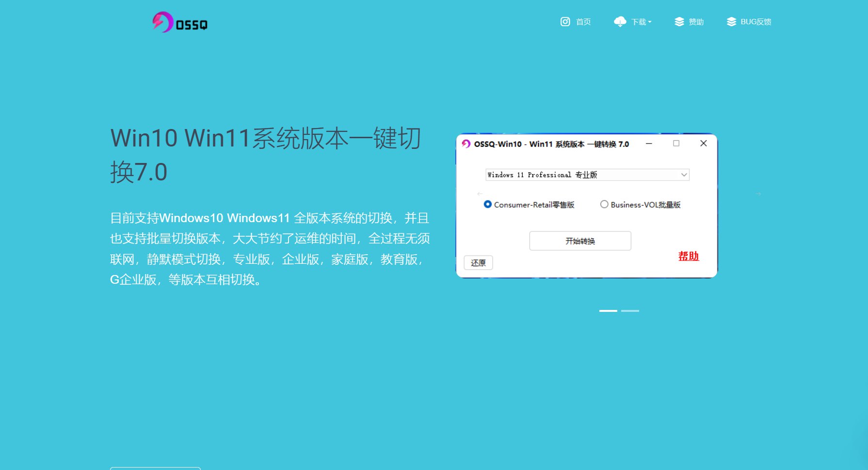The image size is (868, 470).
Task: Select the first carousel indicator
Action: tap(608, 311)
